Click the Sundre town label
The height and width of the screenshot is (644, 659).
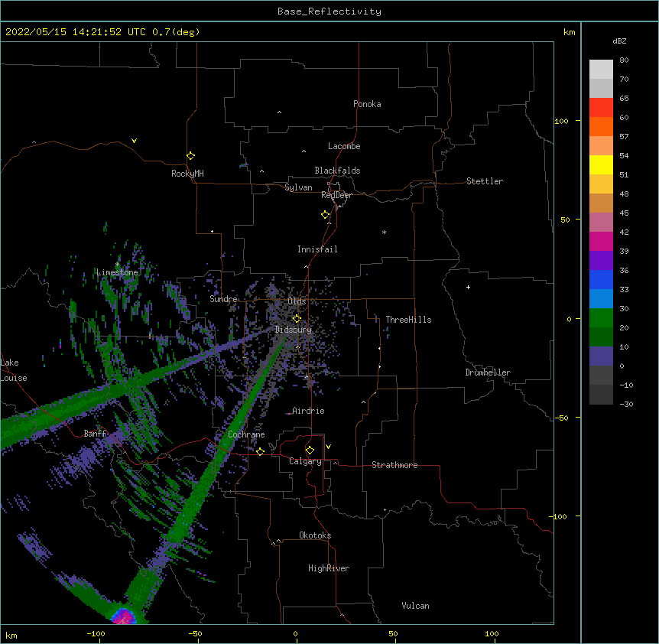coord(223,299)
